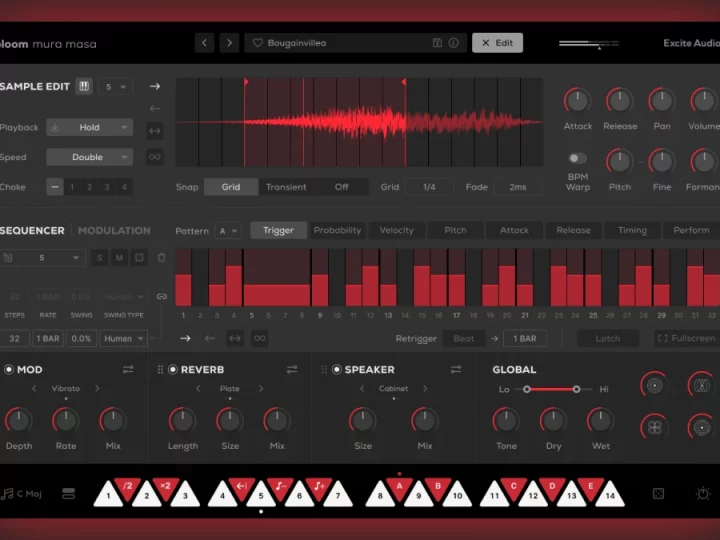The image size is (720, 540).
Task: Click the Hi filter slider handle
Action: pos(576,389)
